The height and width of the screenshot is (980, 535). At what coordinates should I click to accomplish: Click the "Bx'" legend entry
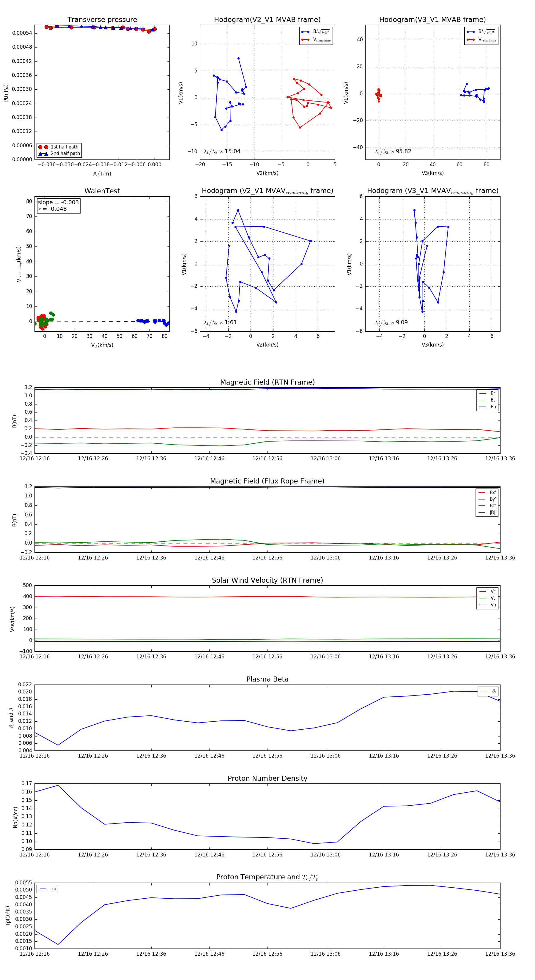coord(487,493)
